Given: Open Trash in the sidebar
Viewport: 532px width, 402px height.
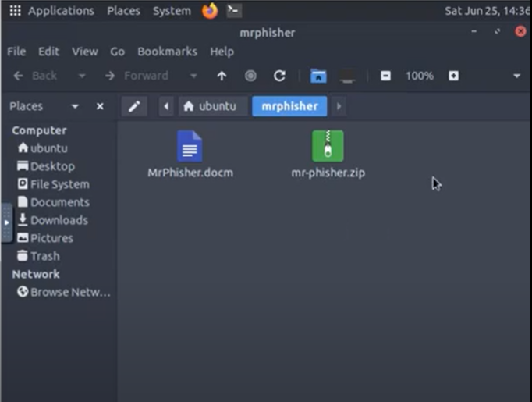Looking at the screenshot, I should 38,256.
